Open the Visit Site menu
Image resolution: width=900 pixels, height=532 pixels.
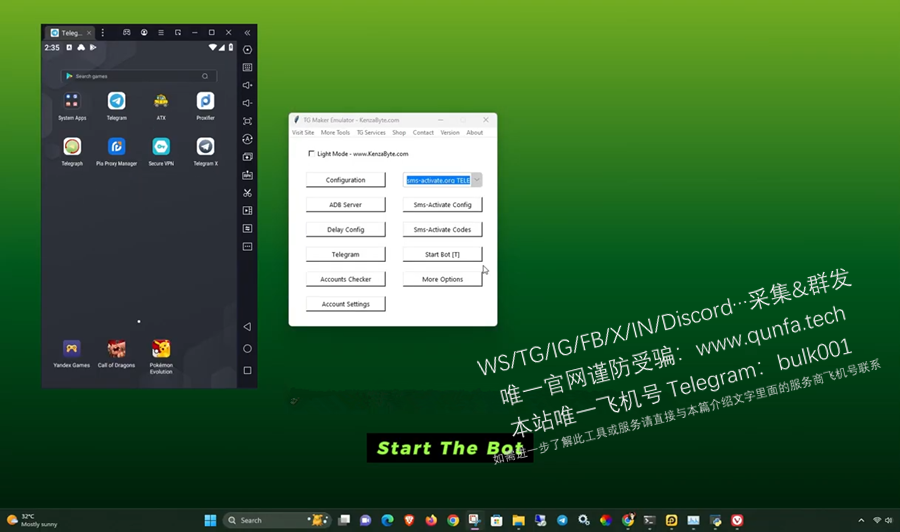click(x=303, y=133)
